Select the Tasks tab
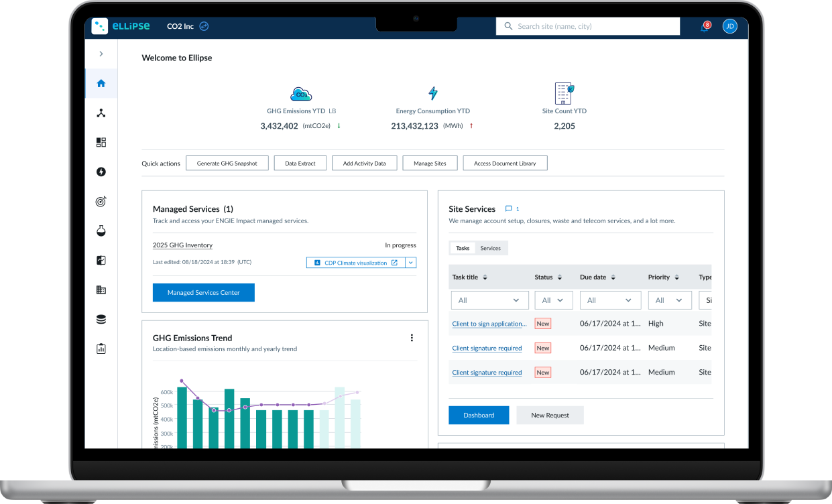Image resolution: width=832 pixels, height=504 pixels. (x=463, y=248)
